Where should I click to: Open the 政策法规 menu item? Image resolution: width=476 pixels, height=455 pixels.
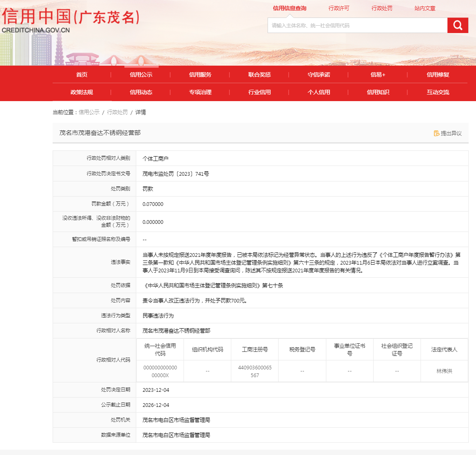click(x=82, y=92)
